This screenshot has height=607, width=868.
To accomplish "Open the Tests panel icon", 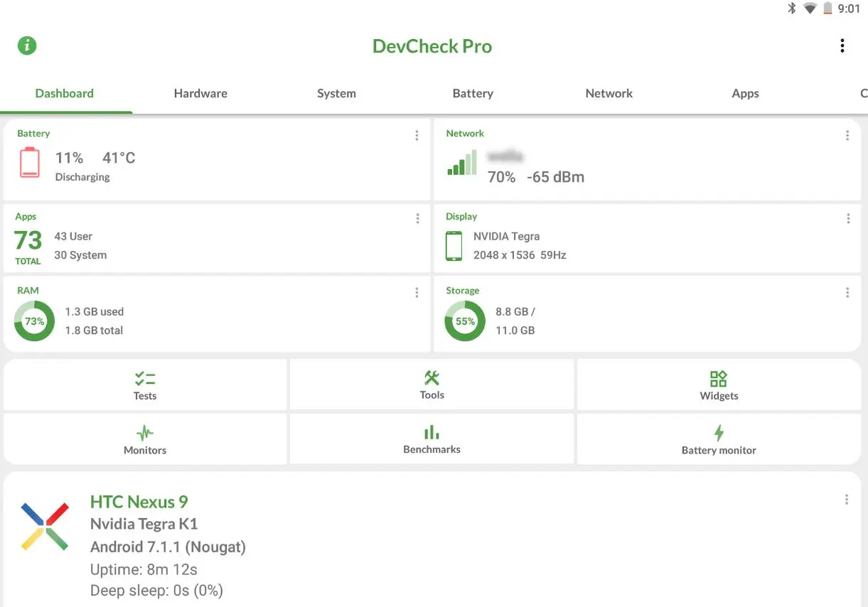I will point(145,380).
